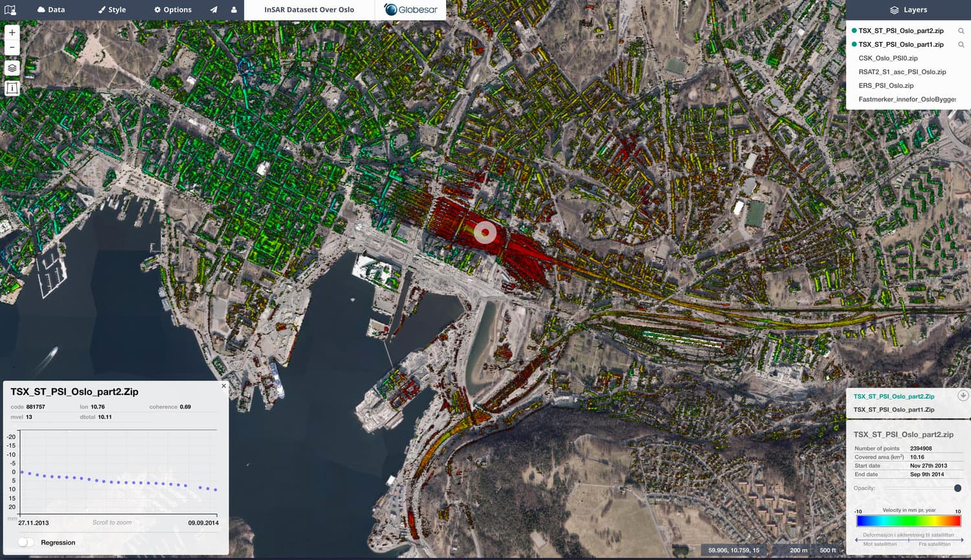Click the zoom in button
The height and width of the screenshot is (560, 971).
11,31
